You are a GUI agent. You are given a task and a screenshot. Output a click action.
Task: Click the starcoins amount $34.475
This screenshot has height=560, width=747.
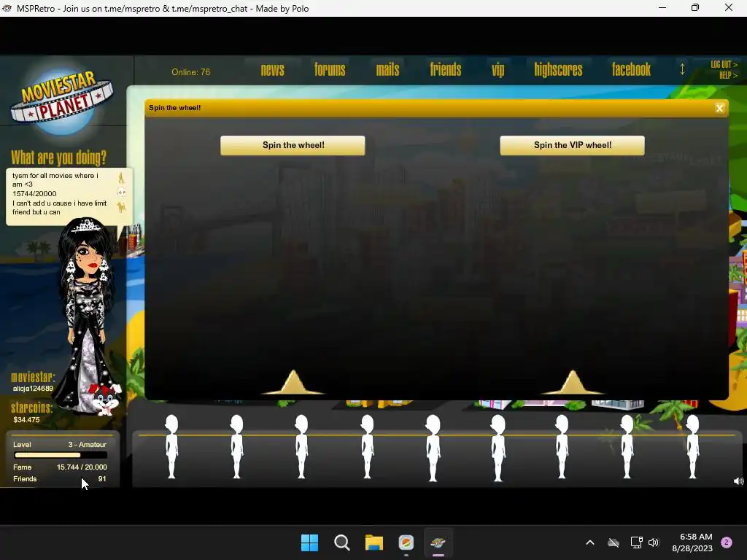click(26, 420)
